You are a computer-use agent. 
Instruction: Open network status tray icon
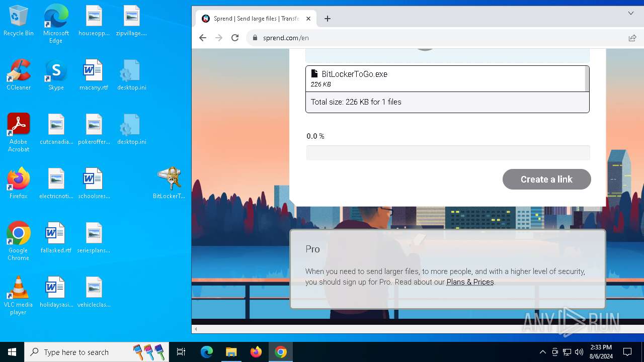click(567, 352)
